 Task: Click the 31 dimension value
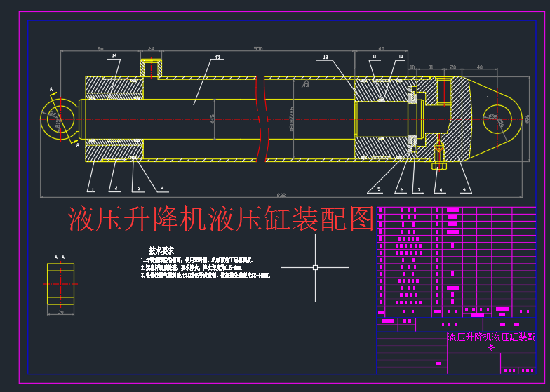tap(431, 67)
